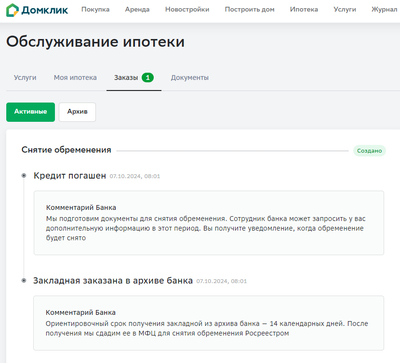This screenshot has width=400, height=363.
Task: Click the Обслуживание ипотеки page heading
Action: (x=95, y=42)
